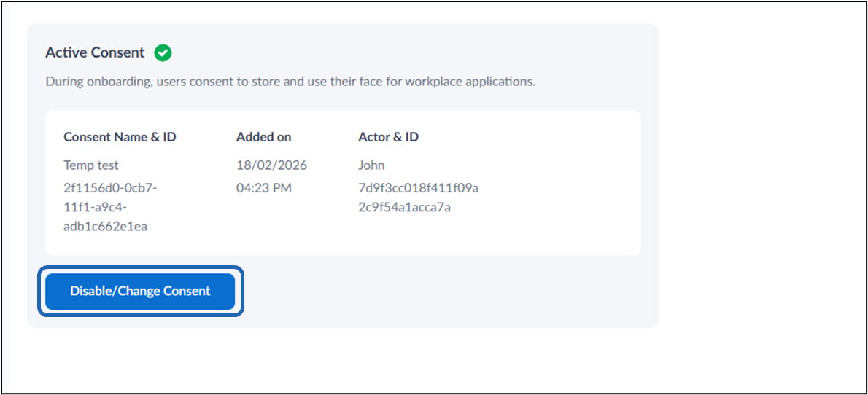Select the consent name Temp test
The height and width of the screenshot is (395, 868).
[x=90, y=165]
